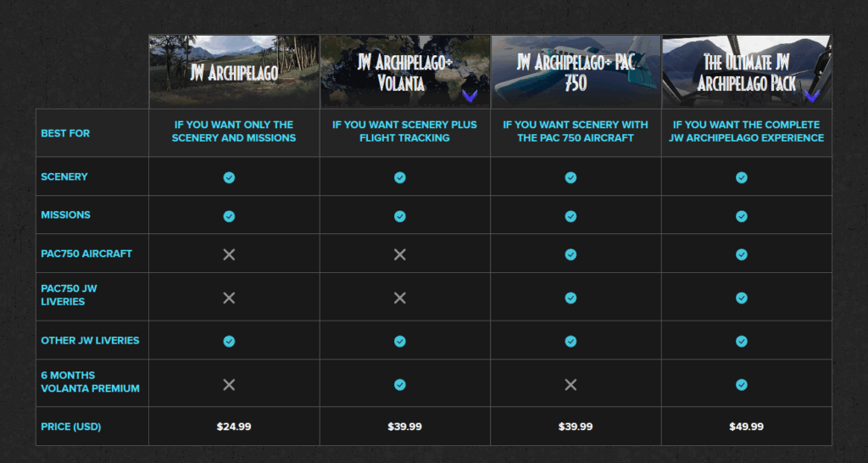The width and height of the screenshot is (868, 463).
Task: Click PAC750 Aircraft X mark under JW Archipelago
Action: tap(229, 254)
